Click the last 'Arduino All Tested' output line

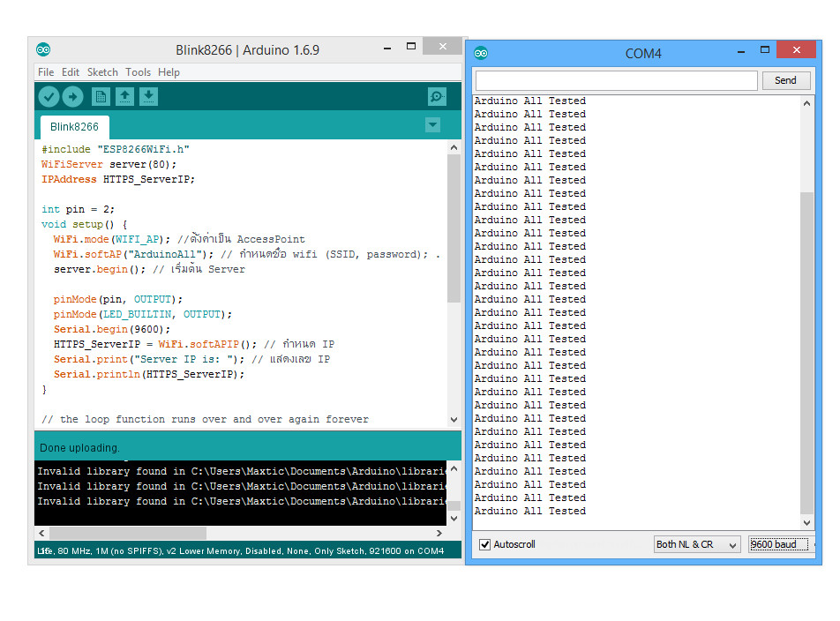530,512
